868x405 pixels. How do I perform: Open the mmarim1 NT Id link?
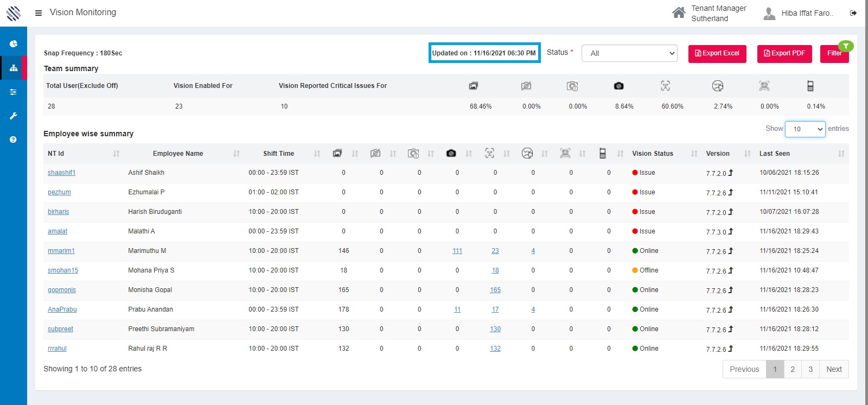click(61, 251)
